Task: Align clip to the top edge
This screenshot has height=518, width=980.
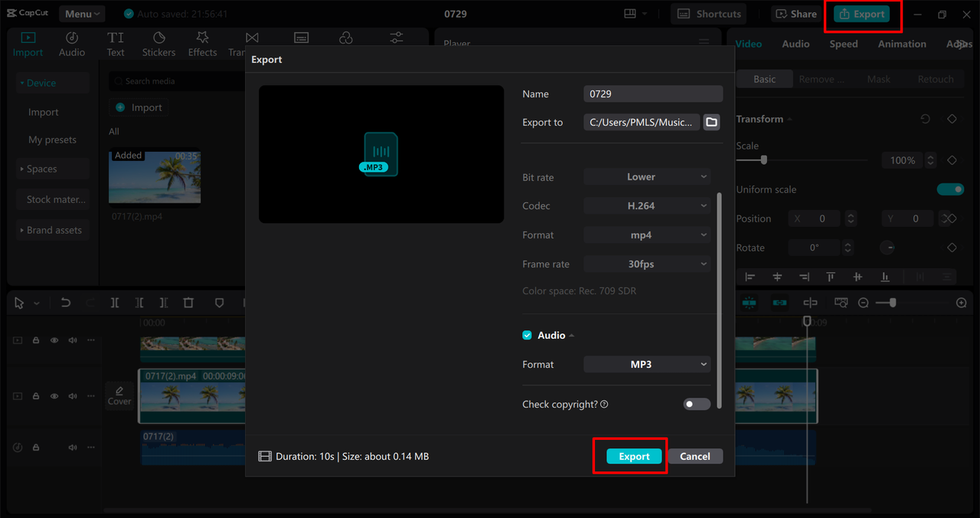Action: [831, 277]
